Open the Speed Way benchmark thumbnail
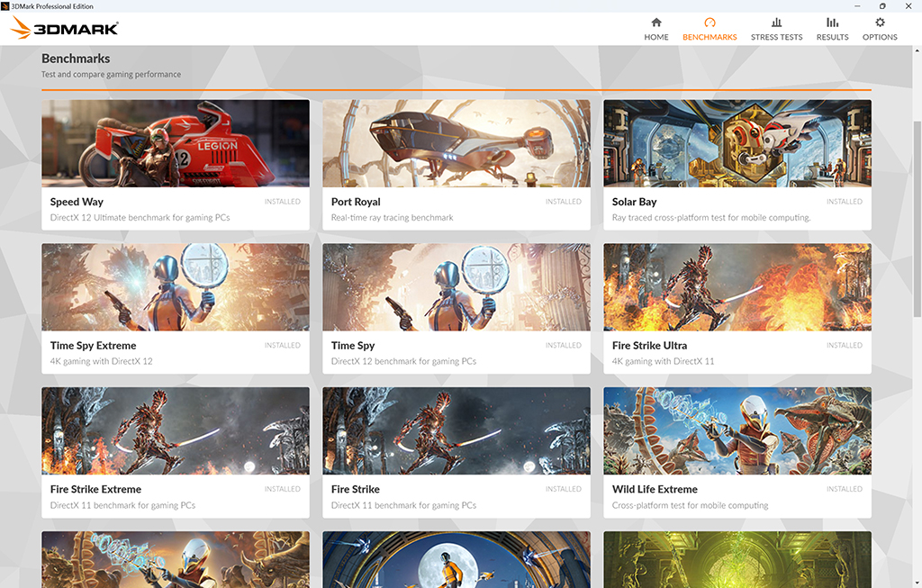922x588 pixels. pos(176,143)
